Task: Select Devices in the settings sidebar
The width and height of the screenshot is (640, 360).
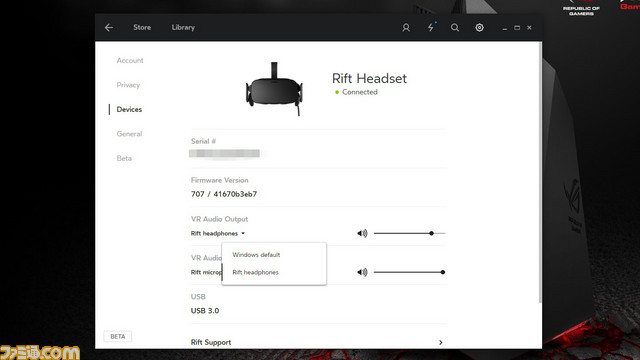Action: pyautogui.click(x=129, y=109)
